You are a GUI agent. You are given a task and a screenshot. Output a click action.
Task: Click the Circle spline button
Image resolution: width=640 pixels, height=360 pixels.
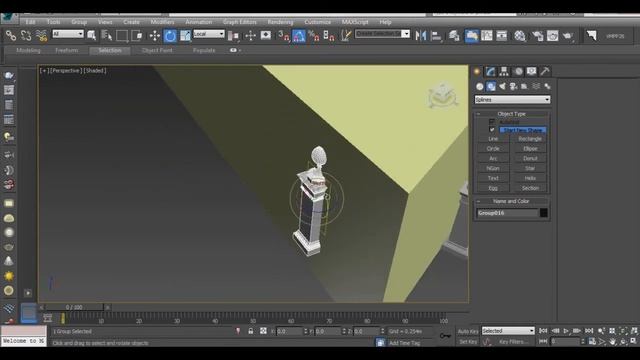click(493, 149)
